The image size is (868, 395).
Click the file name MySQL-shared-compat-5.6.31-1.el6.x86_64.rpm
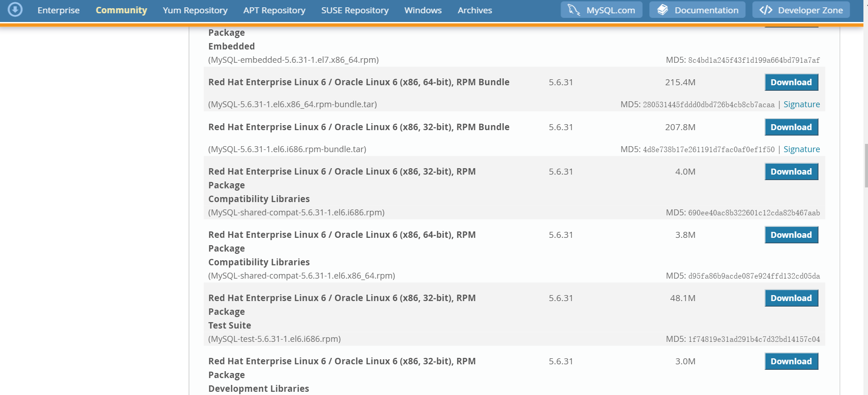(x=302, y=276)
